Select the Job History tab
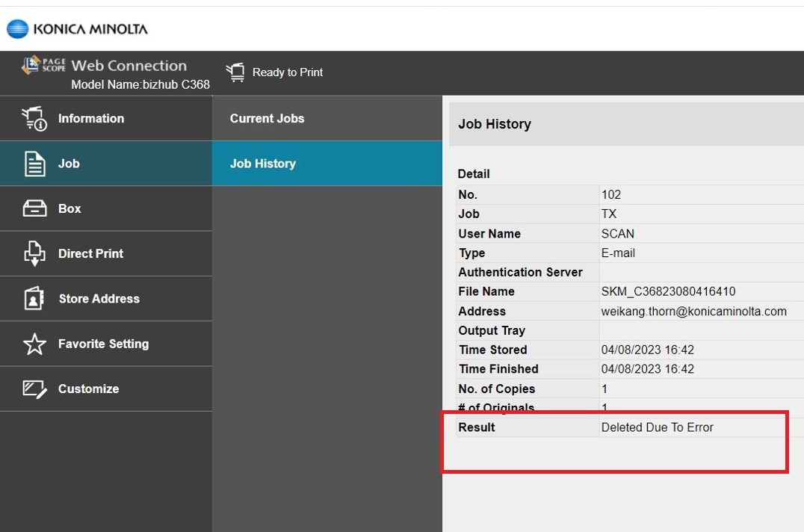 [262, 164]
